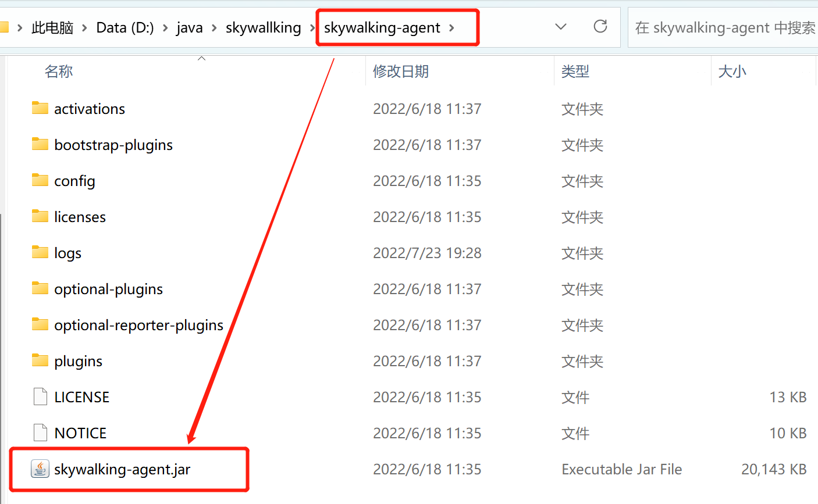
Task: Select the skywalking-agent.jar file name
Action: 122,469
